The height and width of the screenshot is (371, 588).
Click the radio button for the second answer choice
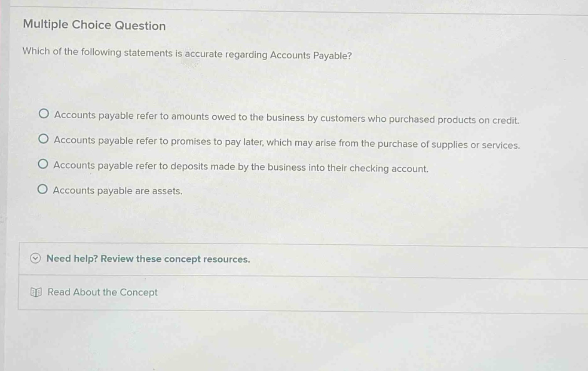[x=44, y=139]
